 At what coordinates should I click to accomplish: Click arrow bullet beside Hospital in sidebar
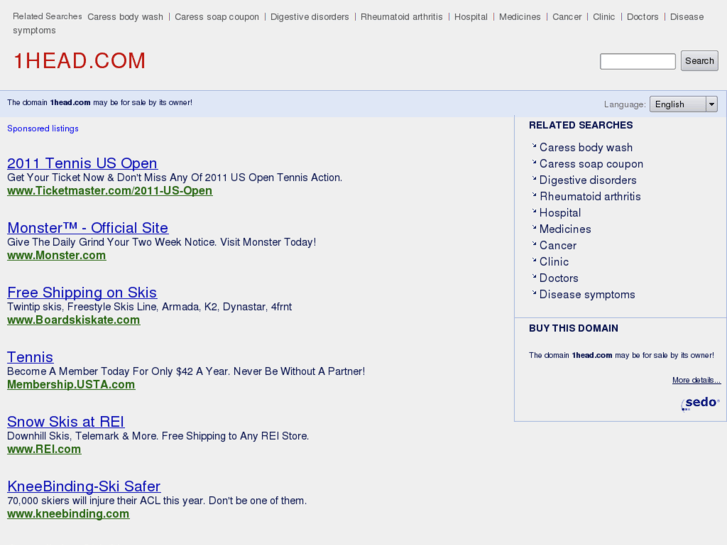534,211
